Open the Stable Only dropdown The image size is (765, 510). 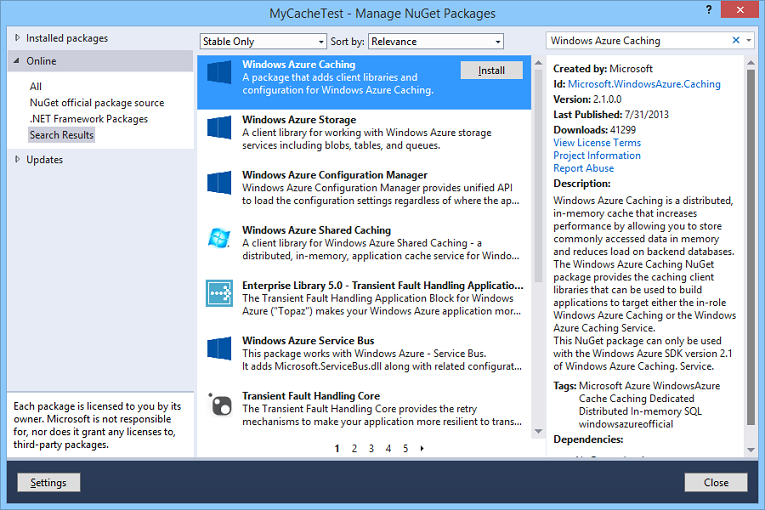(263, 41)
